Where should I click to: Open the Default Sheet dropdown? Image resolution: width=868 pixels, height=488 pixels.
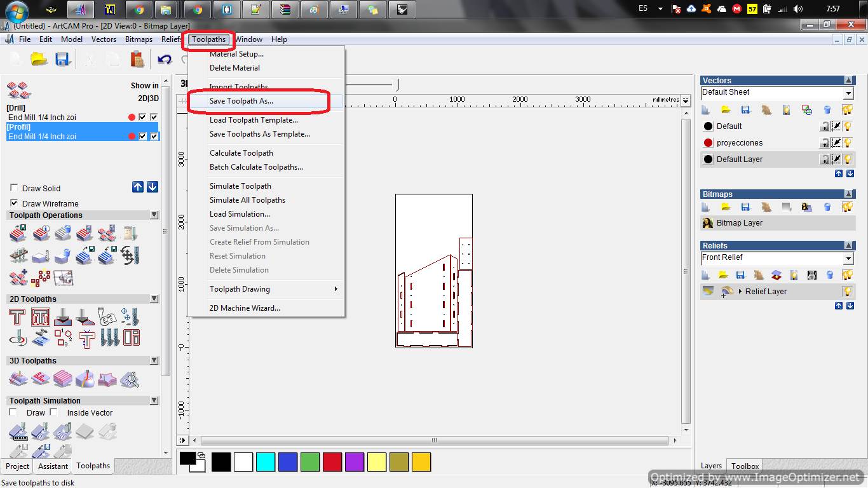coord(848,93)
